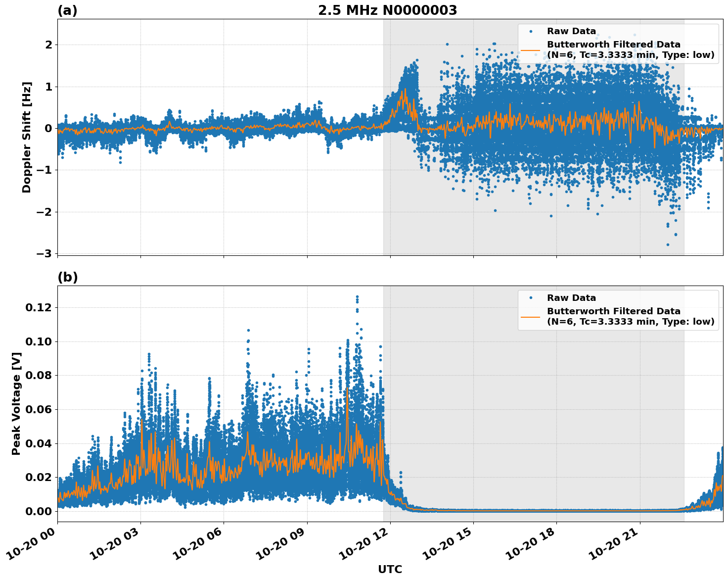Click the blue Raw Data marker in bottom legend
Viewport: 728px width, 580px height.
tap(530, 298)
